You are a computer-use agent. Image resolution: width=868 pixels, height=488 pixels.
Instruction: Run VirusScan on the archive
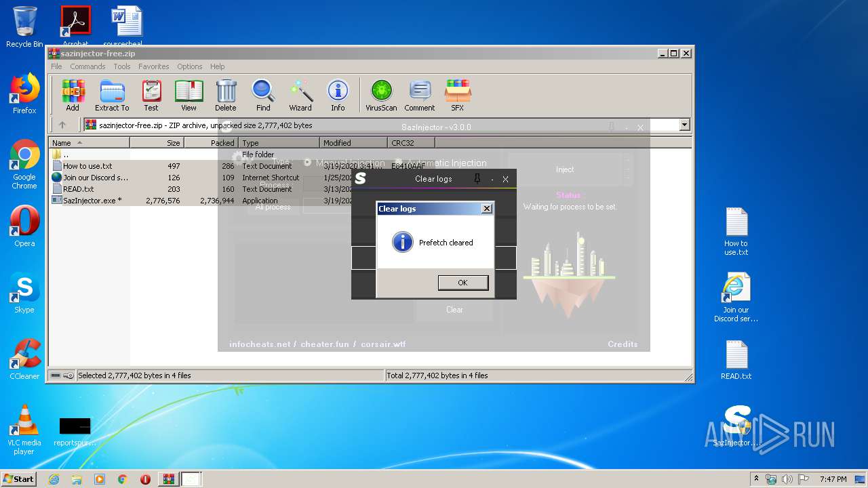(x=381, y=95)
